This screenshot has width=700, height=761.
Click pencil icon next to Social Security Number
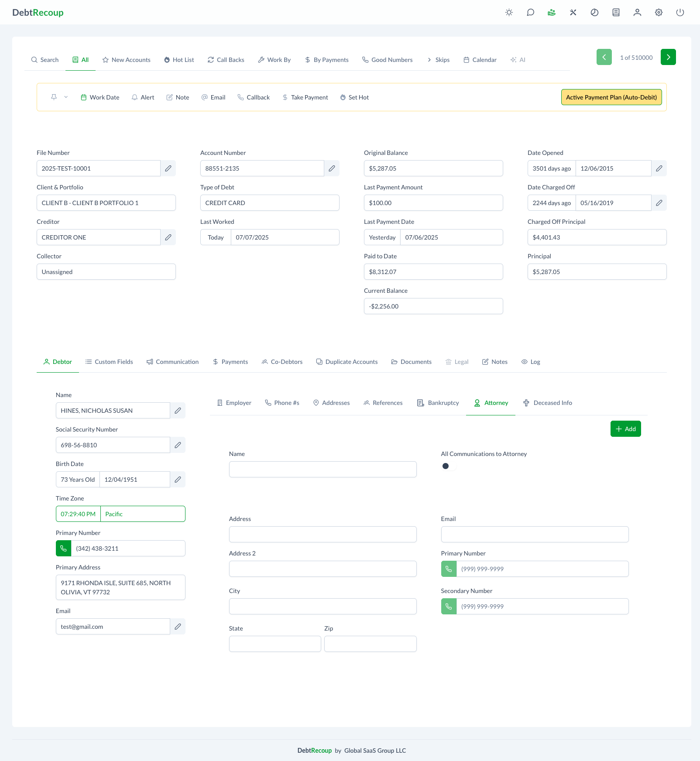(x=178, y=445)
